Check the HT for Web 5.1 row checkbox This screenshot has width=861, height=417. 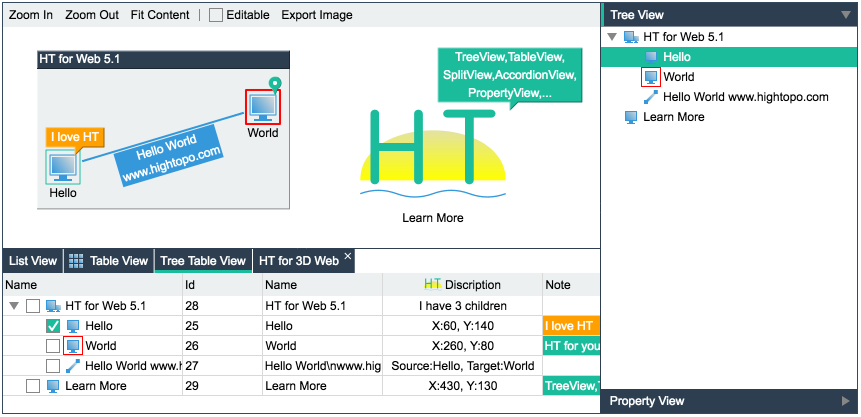coord(33,306)
